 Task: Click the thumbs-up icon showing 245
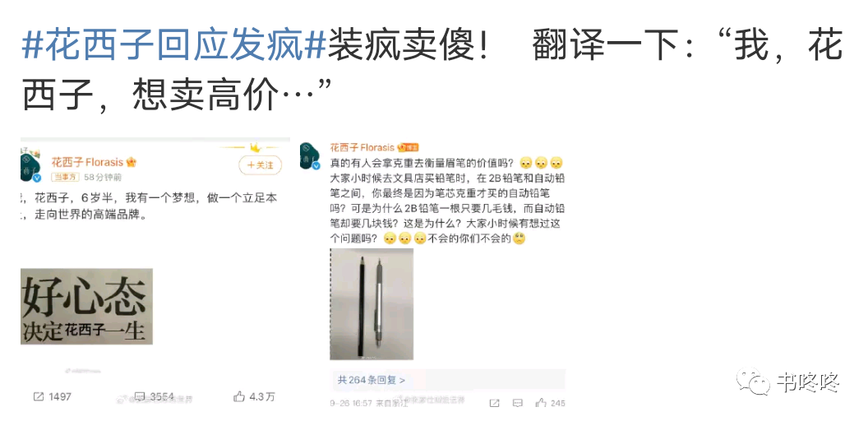coord(541,403)
